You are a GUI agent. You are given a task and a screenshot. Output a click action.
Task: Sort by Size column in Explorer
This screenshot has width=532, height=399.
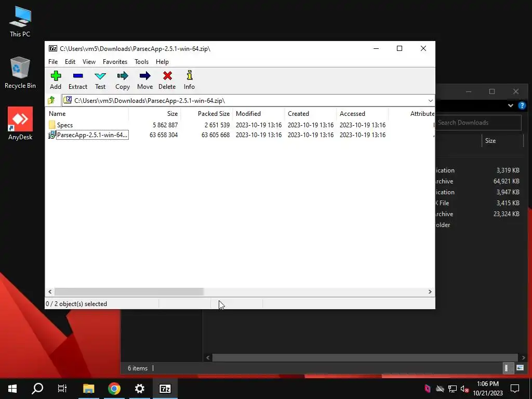click(502, 140)
